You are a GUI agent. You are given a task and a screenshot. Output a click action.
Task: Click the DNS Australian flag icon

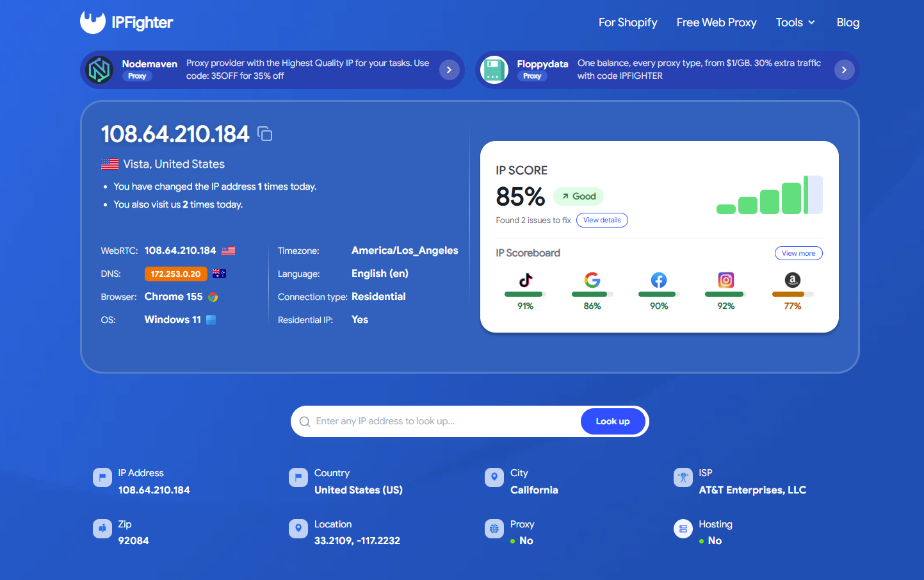pyautogui.click(x=219, y=274)
